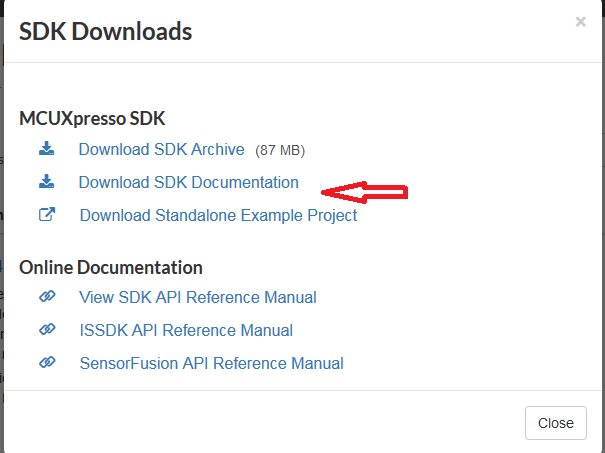
Task: Click the chain-link icon beside SensorFusion API Reference
Action: pos(47,363)
